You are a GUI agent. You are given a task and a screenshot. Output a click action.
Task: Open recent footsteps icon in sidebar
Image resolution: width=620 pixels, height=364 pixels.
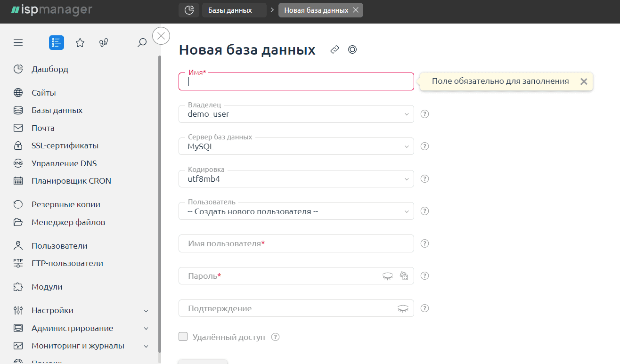click(x=104, y=43)
